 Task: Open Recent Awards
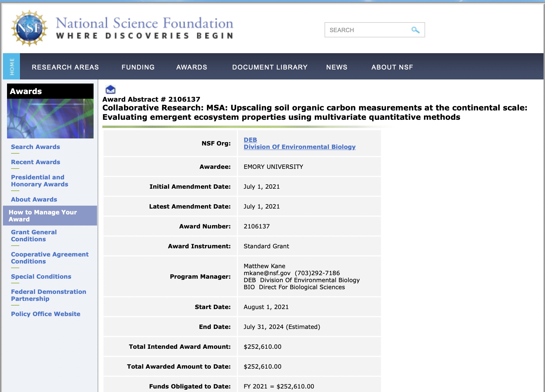[x=35, y=162]
